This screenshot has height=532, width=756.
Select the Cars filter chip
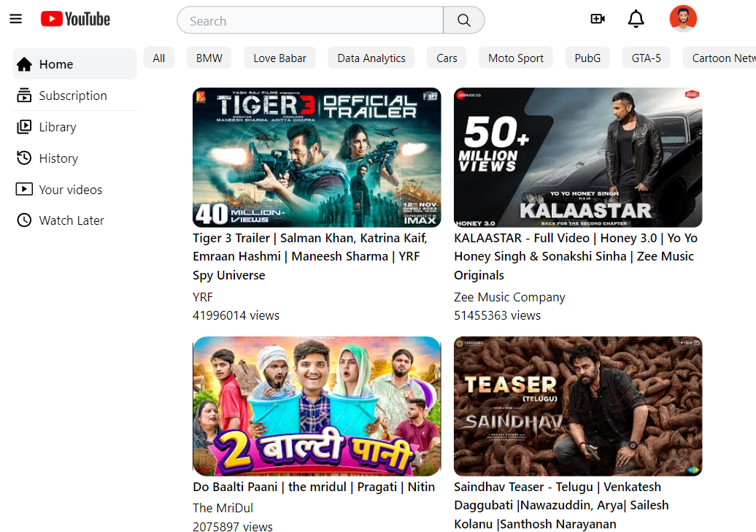[x=447, y=58]
